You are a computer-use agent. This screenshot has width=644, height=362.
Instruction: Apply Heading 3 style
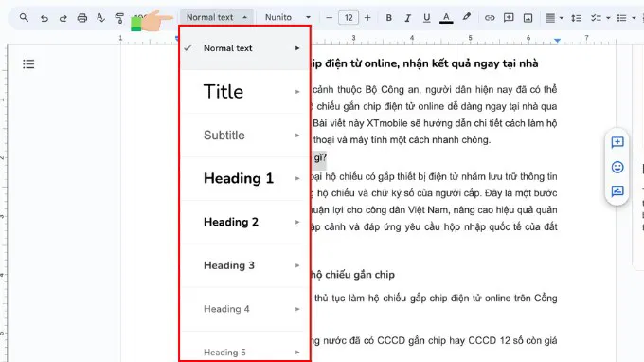[x=244, y=265]
